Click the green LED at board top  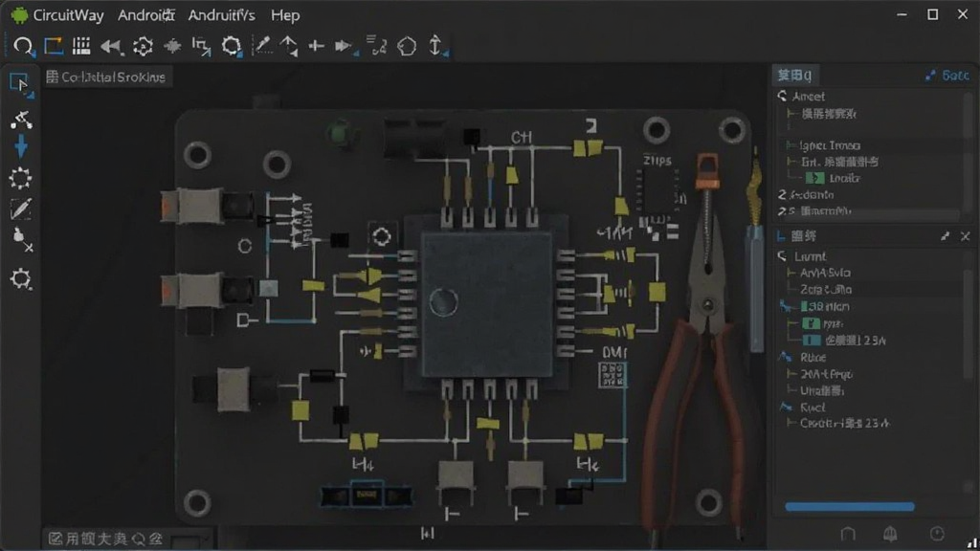340,133
